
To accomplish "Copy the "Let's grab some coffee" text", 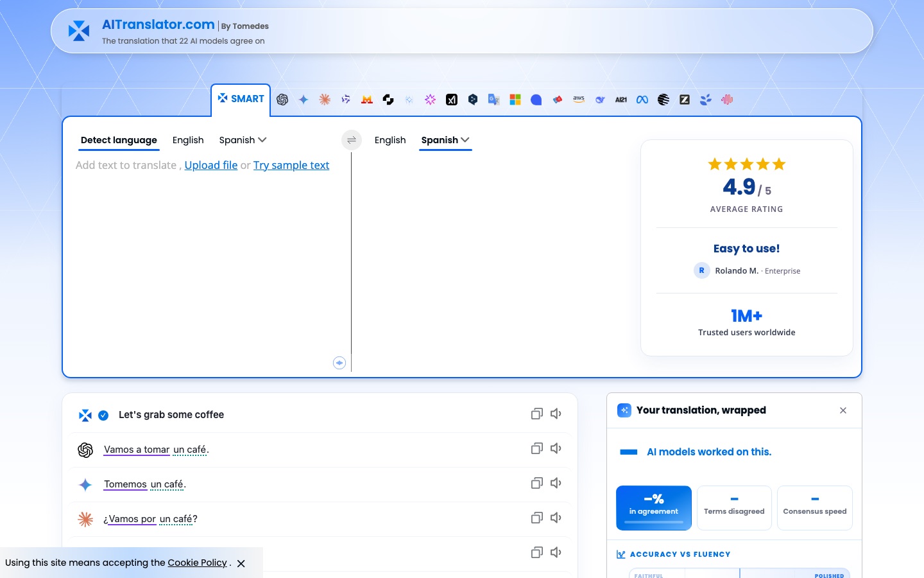I will tap(537, 414).
